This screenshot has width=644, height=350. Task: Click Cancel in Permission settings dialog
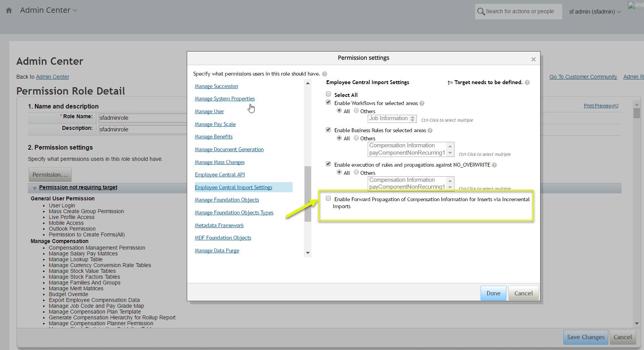coord(523,293)
